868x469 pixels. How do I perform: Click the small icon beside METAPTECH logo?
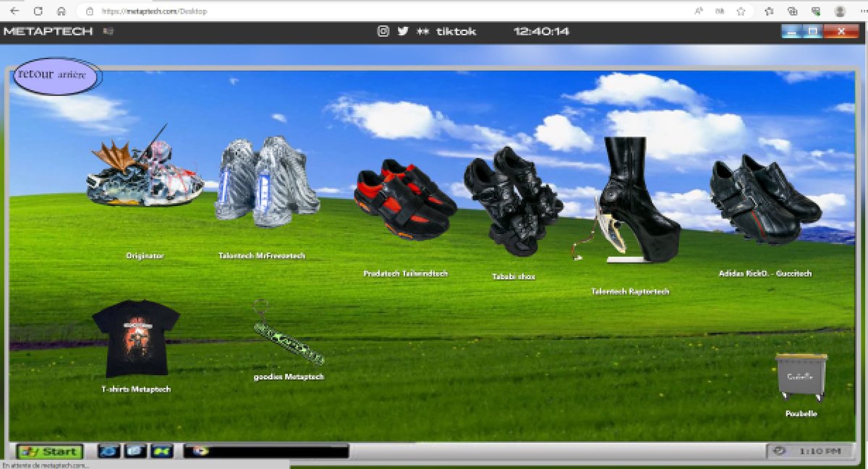point(107,31)
